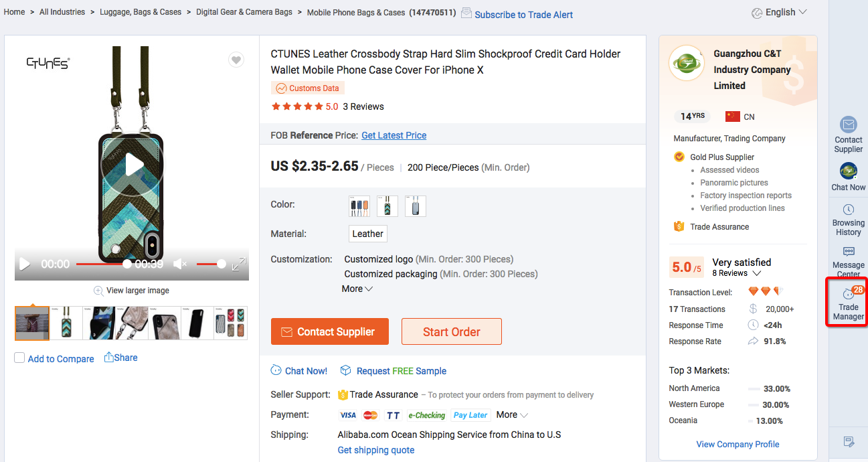Image resolution: width=868 pixels, height=462 pixels.
Task: Click Contact Supplier envelope icon in sidebar
Action: point(849,125)
